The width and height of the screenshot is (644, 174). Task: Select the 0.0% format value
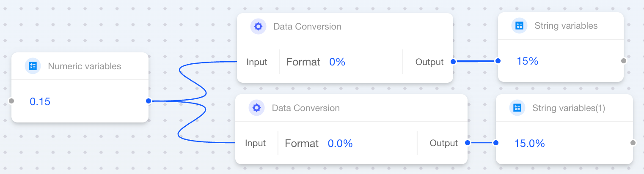pos(340,144)
